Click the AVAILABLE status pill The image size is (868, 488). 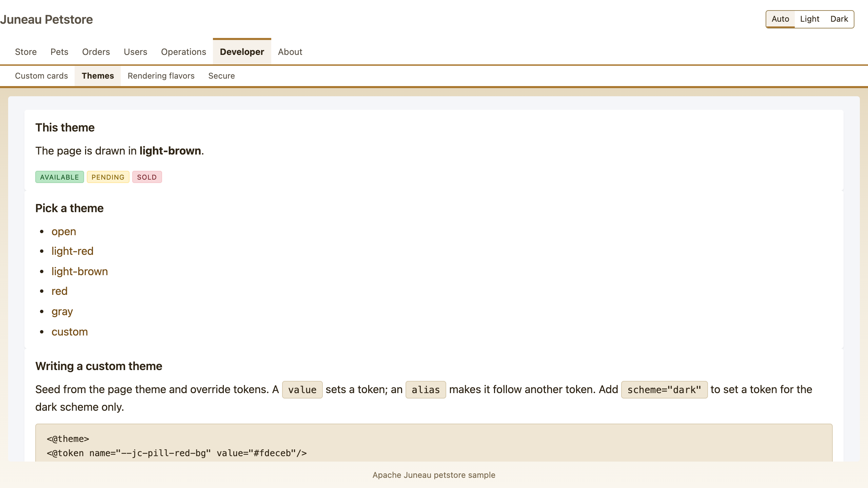tap(60, 177)
